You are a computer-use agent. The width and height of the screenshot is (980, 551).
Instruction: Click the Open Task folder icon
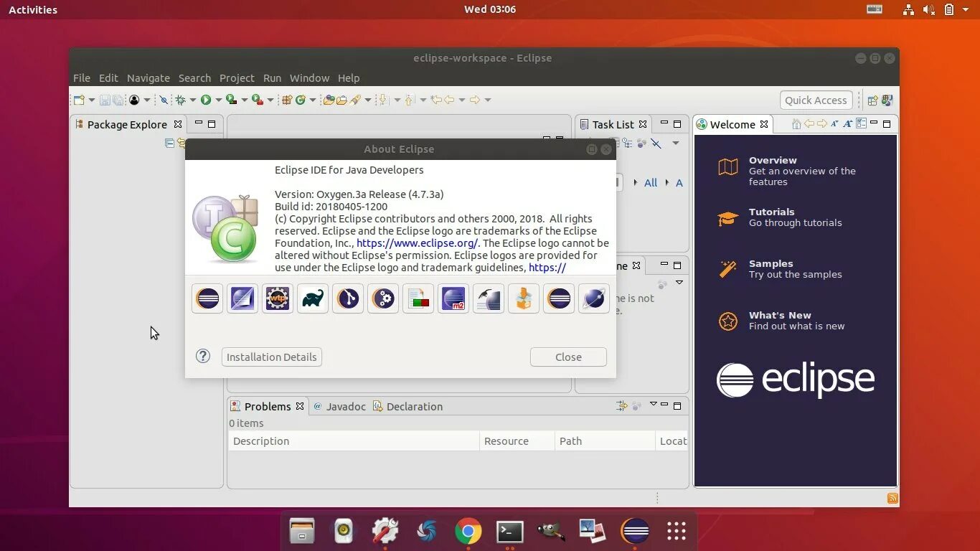point(341,100)
